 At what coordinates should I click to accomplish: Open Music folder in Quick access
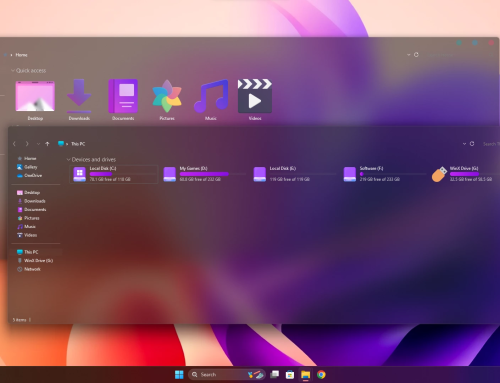point(211,100)
